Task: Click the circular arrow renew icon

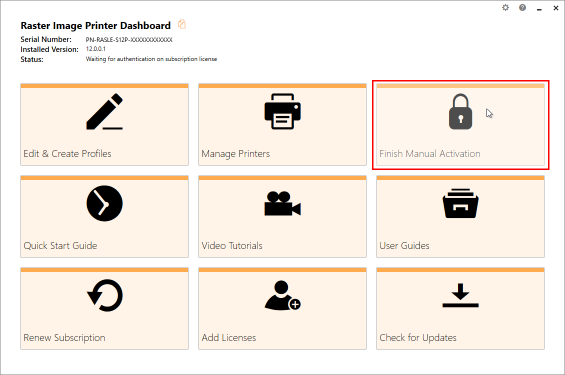Action: (104, 295)
